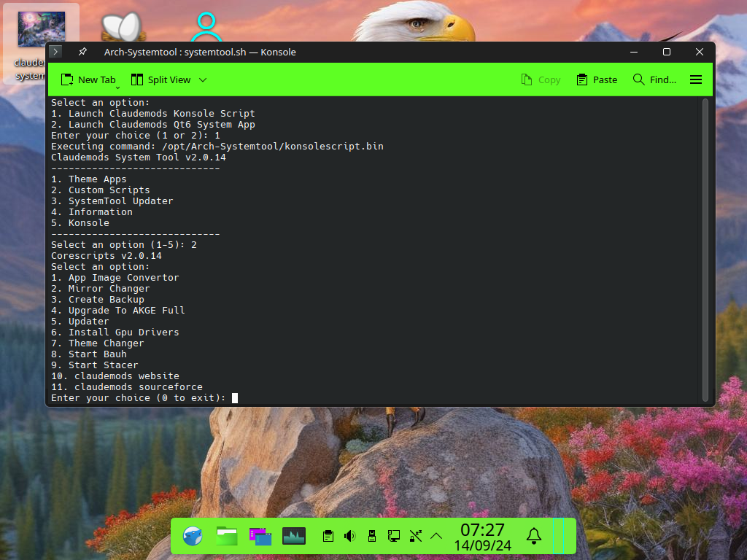Click the pin window icon in titlebar
Image resolution: width=747 pixels, height=560 pixels.
82,52
